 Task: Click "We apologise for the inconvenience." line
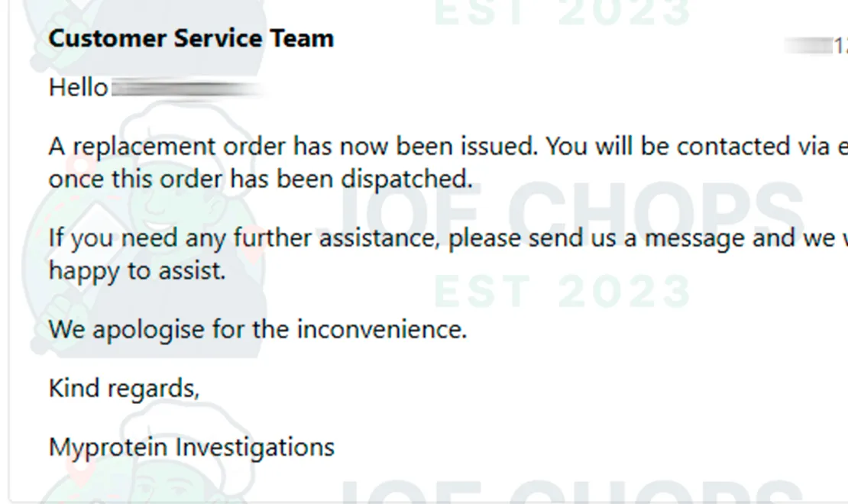pos(257,330)
